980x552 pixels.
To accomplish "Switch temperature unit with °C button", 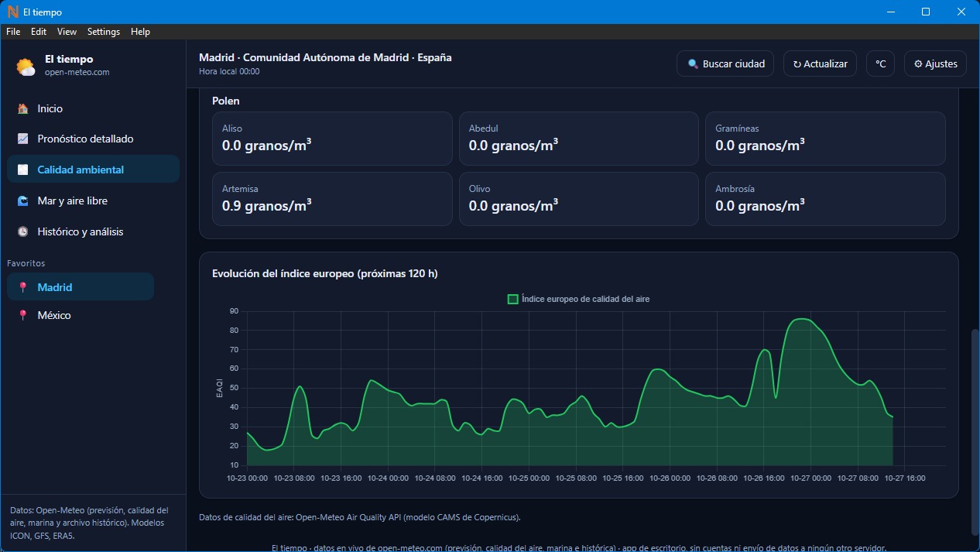I will point(880,64).
